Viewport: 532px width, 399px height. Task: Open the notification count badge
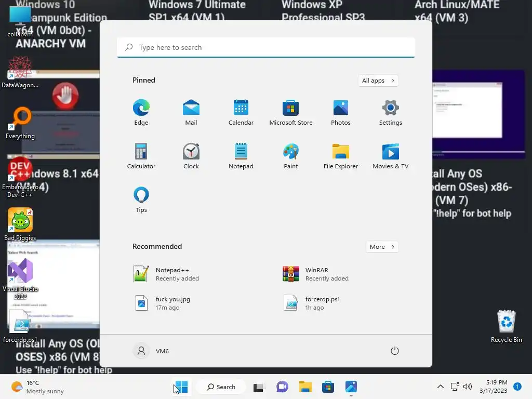517,387
